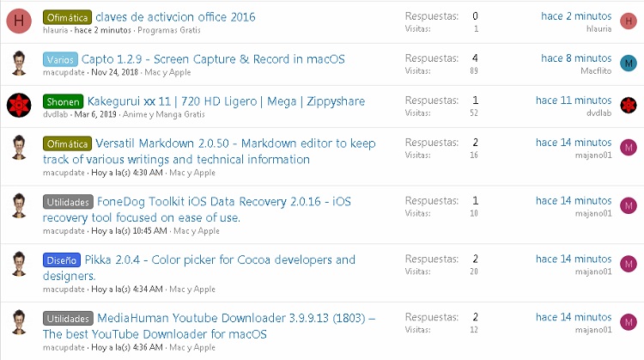The image size is (644, 360).
Task: Click author macupdate under Pikka thread
Action: tap(64, 290)
